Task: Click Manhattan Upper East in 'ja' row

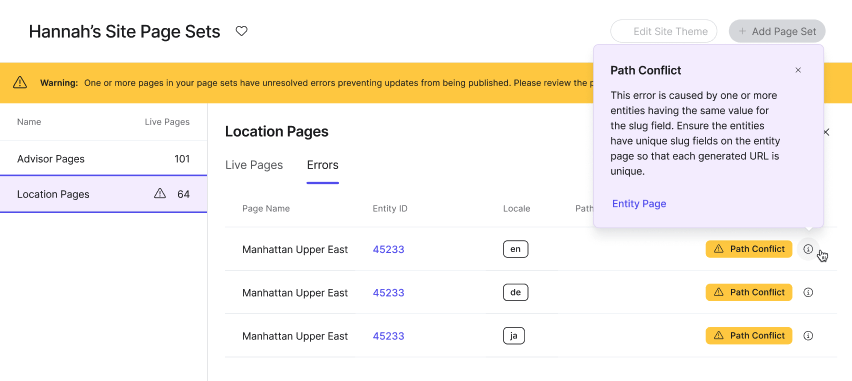Action: pos(295,336)
